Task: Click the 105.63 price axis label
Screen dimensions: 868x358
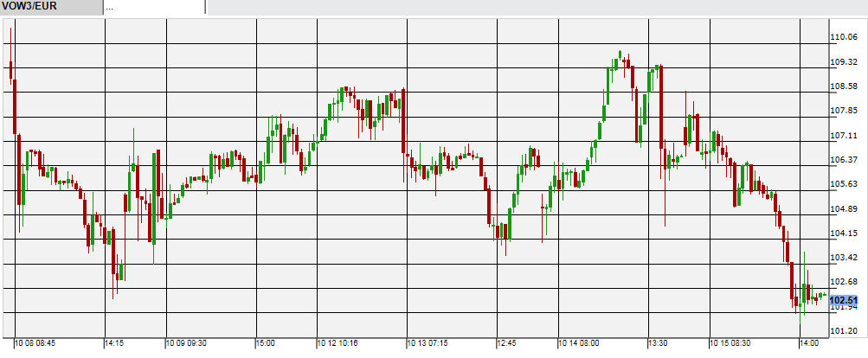Action: tap(843, 184)
